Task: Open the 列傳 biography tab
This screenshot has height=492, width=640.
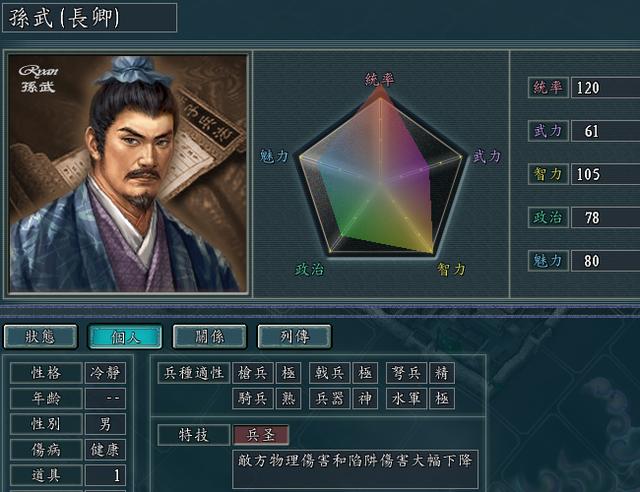Action: [x=294, y=337]
